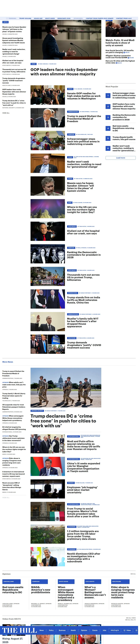Open sponsored Content from Puerto Rico Senate
This screenshot has width=140, height=644.
(x=99, y=18)
